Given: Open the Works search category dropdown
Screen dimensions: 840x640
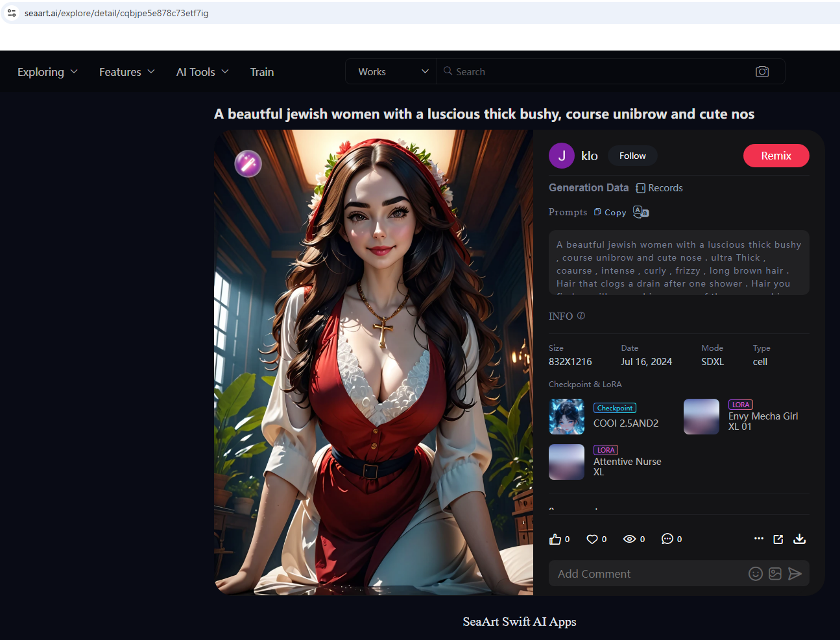Looking at the screenshot, I should click(391, 71).
